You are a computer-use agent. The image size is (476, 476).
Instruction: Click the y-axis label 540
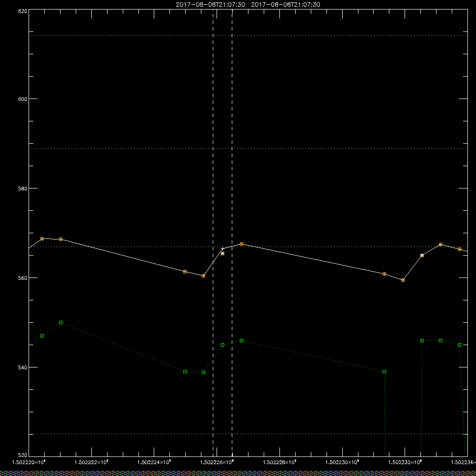(23, 367)
